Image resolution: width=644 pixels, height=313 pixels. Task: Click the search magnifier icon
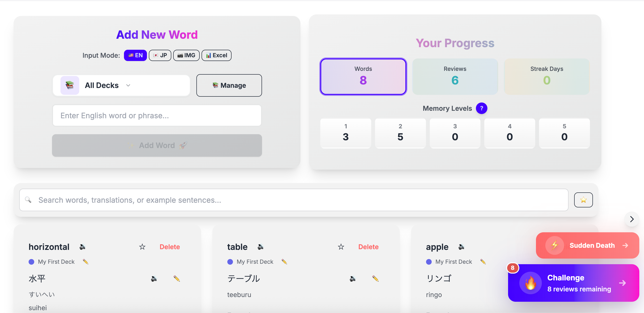(x=28, y=200)
